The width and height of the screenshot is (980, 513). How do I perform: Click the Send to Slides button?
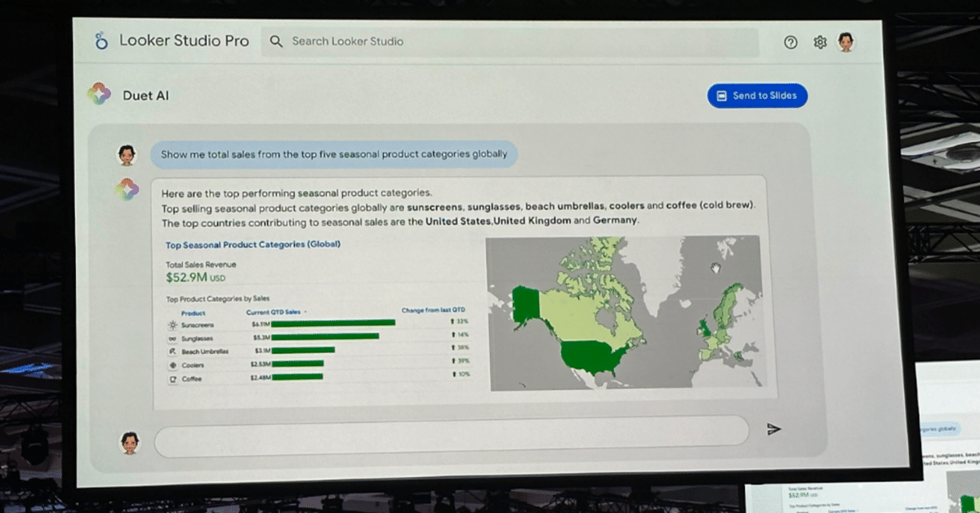coord(757,96)
